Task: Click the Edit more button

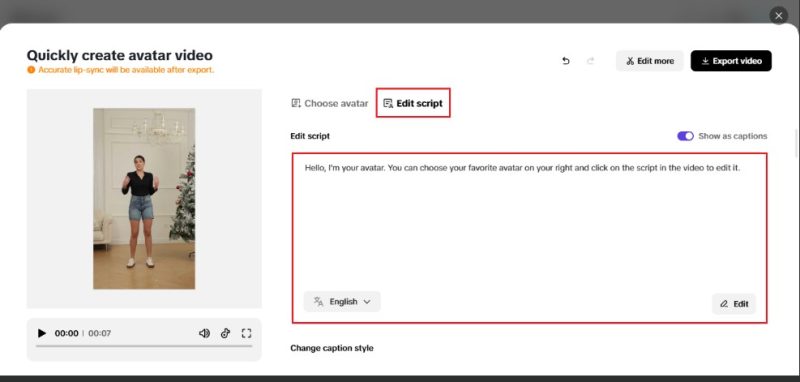Action: click(649, 61)
